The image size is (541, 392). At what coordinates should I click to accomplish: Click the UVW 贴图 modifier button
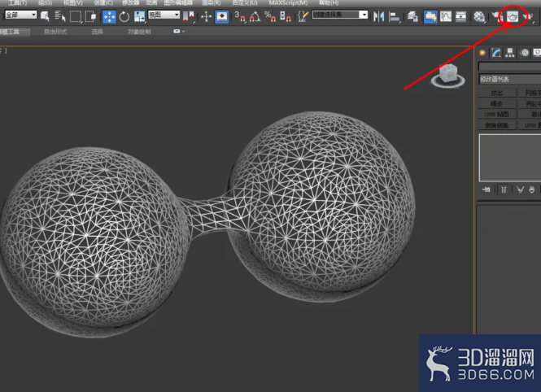497,115
